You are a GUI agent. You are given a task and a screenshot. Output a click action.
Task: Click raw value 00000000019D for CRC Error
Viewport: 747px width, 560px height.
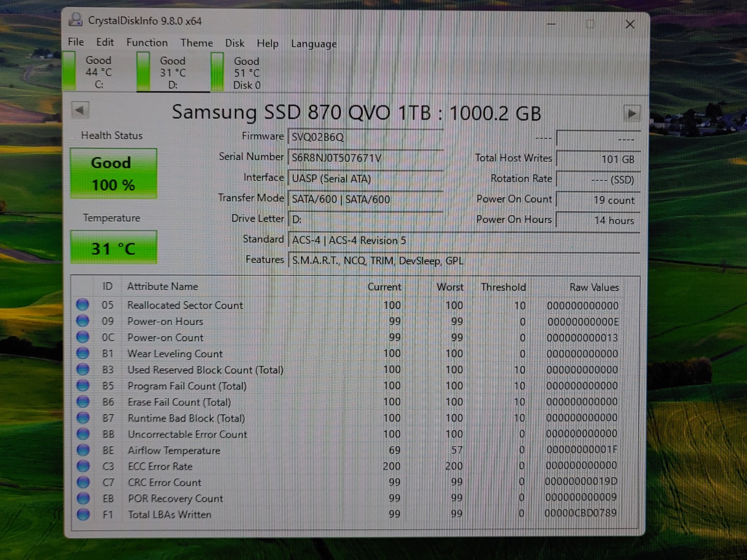581,481
